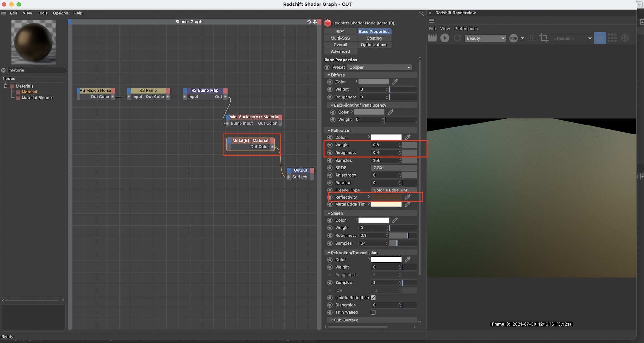Toggle the Reflection Weight animation dot

[330, 145]
